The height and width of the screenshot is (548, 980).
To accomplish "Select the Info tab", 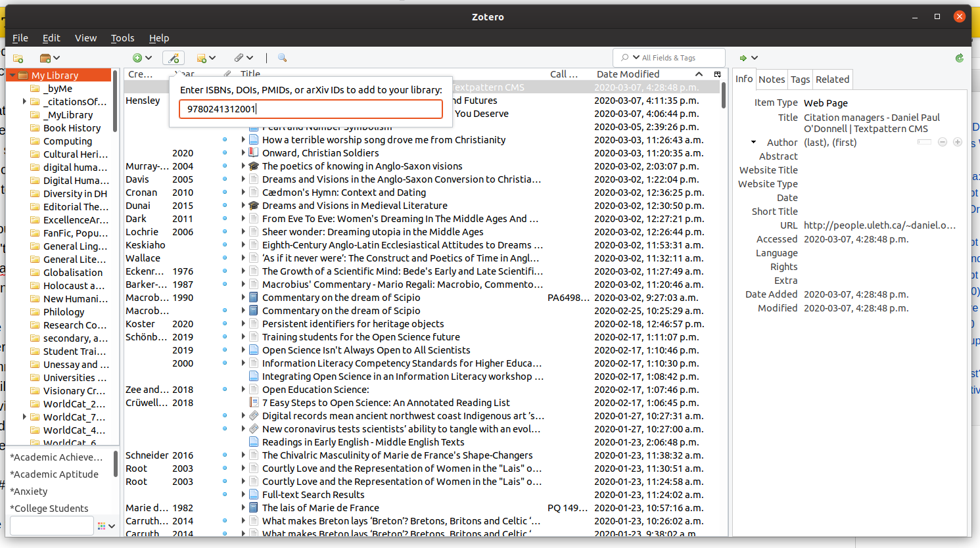I will (744, 79).
